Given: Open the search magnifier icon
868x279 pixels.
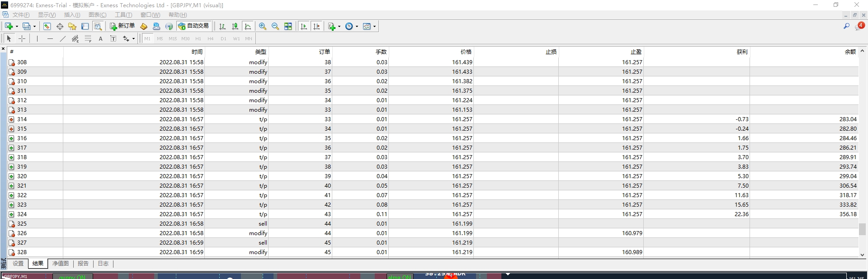Looking at the screenshot, I should pos(846,26).
